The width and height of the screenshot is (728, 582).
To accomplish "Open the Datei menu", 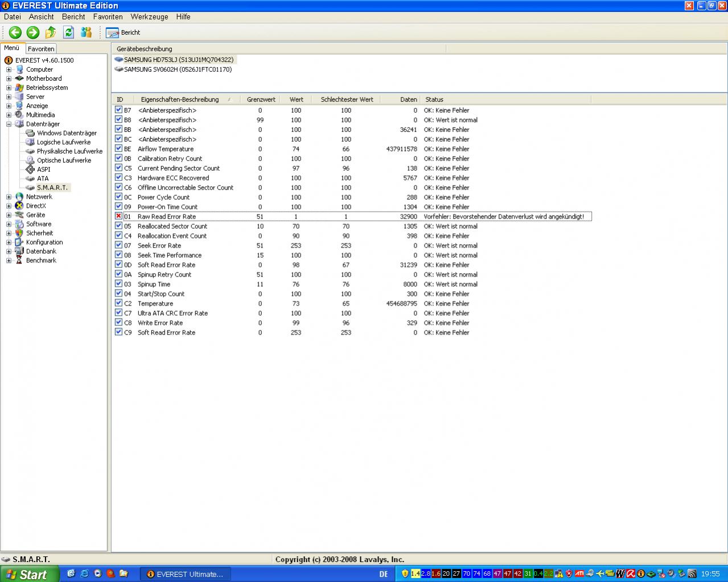I will click(x=12, y=17).
